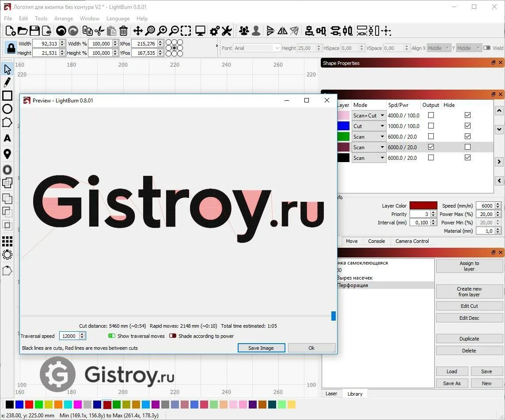
Task: Click the Delete trash can icon
Action: (123, 31)
